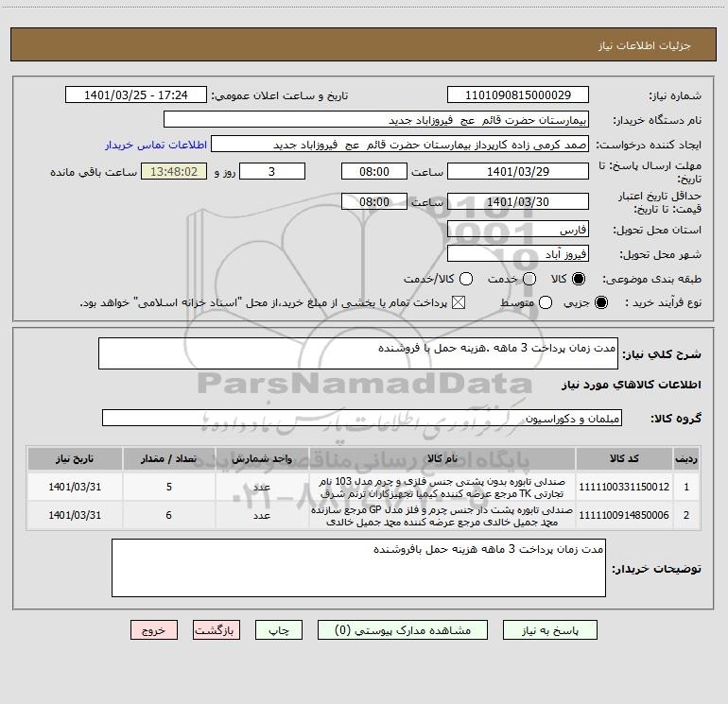Click product code 1111100914850006

point(624,515)
